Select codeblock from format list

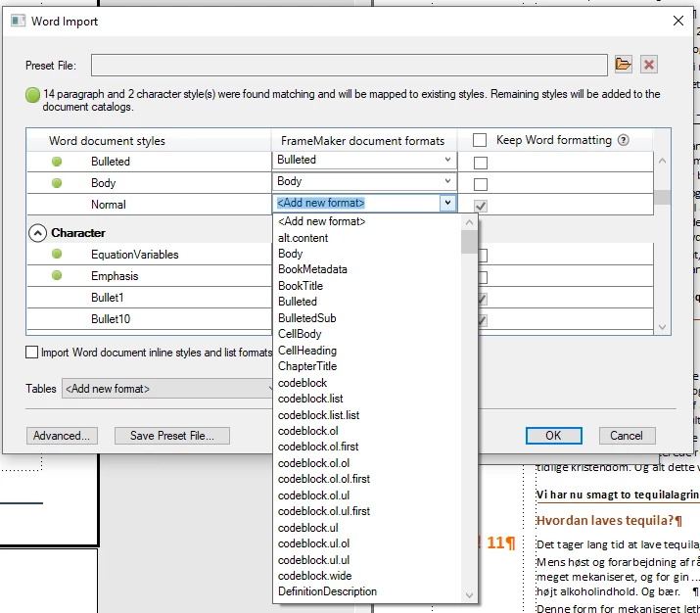pyautogui.click(x=303, y=383)
